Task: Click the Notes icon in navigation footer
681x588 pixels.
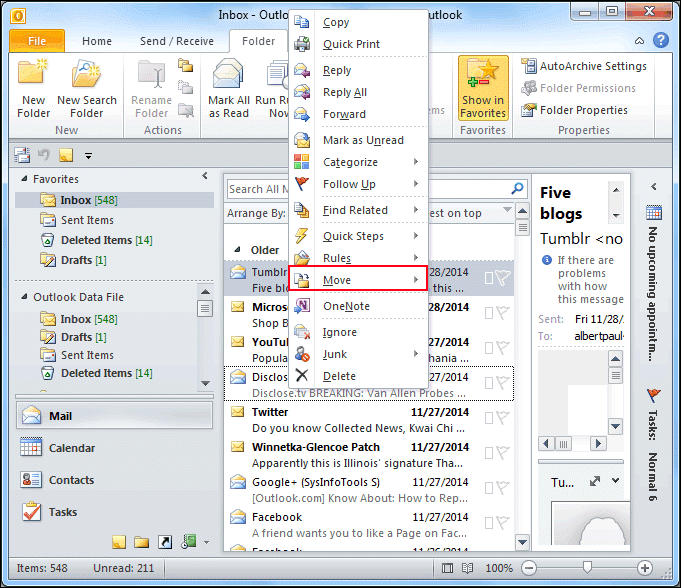Action: point(119,542)
